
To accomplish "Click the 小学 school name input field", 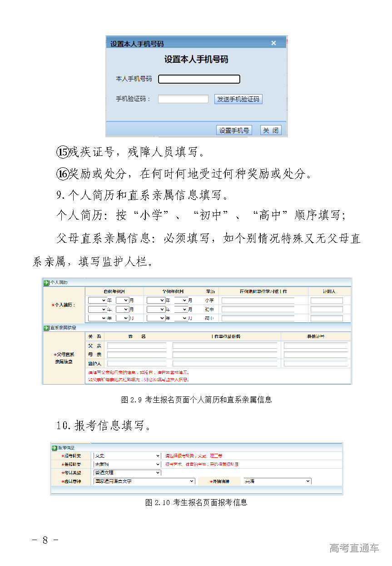I will 258,301.
